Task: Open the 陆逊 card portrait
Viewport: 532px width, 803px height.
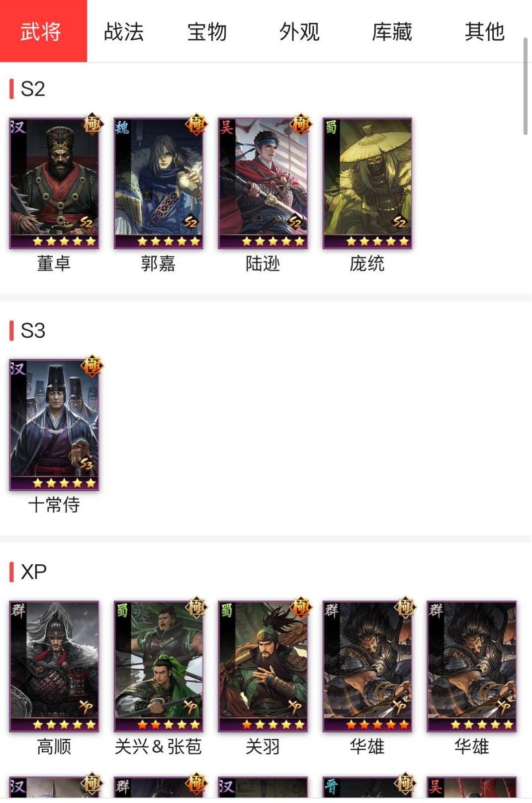Action: [x=263, y=183]
